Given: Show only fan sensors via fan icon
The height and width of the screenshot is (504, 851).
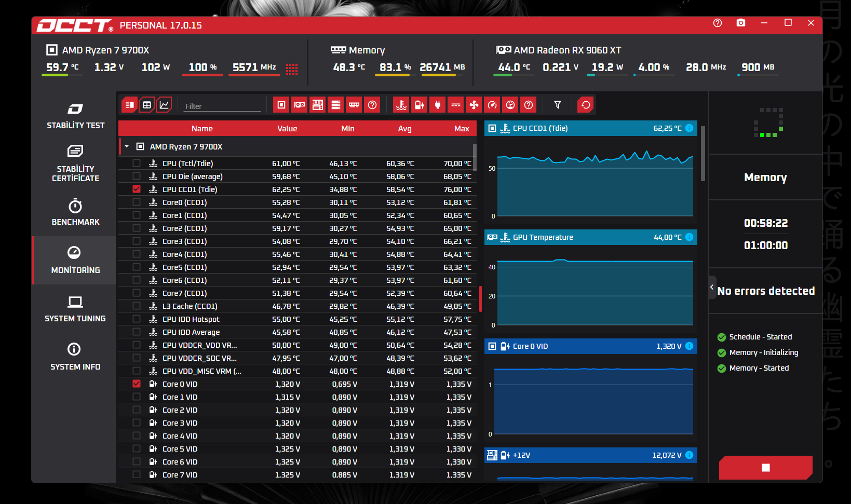Looking at the screenshot, I should click(474, 105).
